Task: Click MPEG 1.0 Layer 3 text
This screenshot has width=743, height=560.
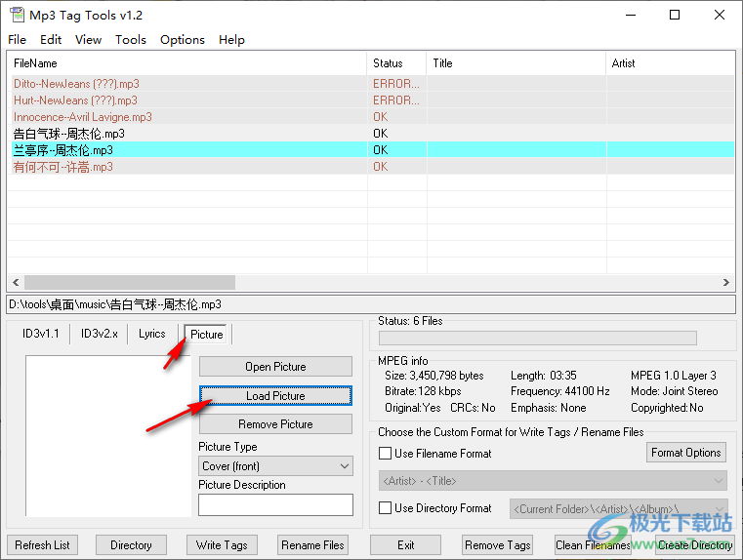Action: pyautogui.click(x=674, y=376)
